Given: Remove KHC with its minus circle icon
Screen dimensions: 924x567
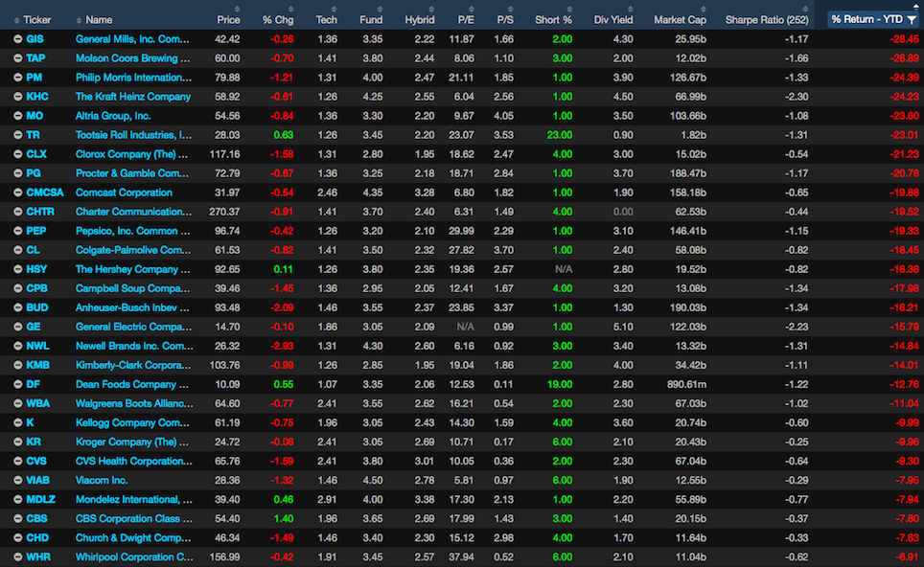Looking at the screenshot, I should click(x=17, y=97).
